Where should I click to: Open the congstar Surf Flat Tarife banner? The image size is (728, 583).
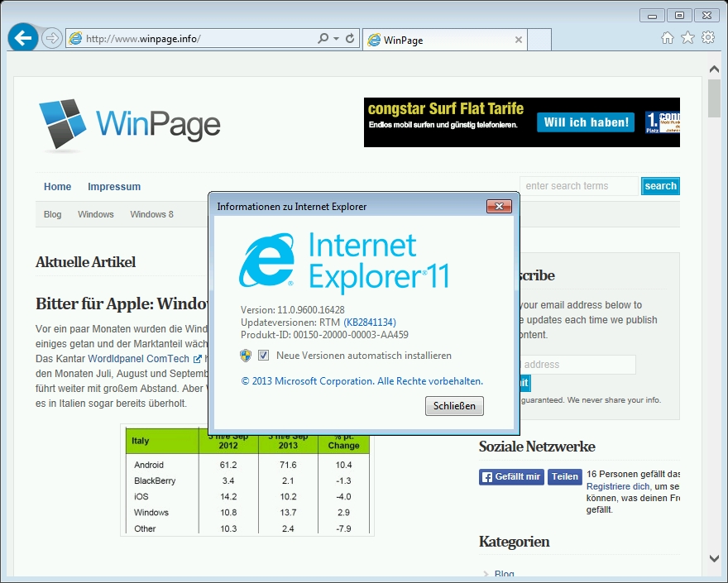522,122
